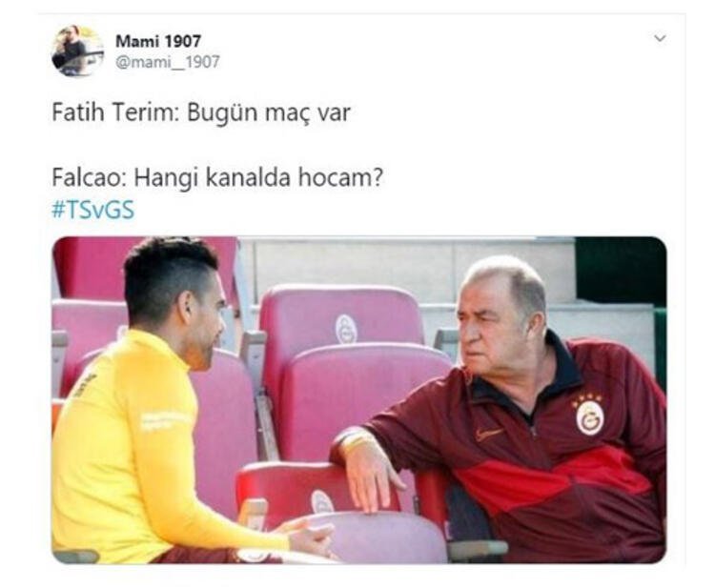Click the dark green area in the photo corner
This screenshot has height=588, width=715.
[621, 272]
